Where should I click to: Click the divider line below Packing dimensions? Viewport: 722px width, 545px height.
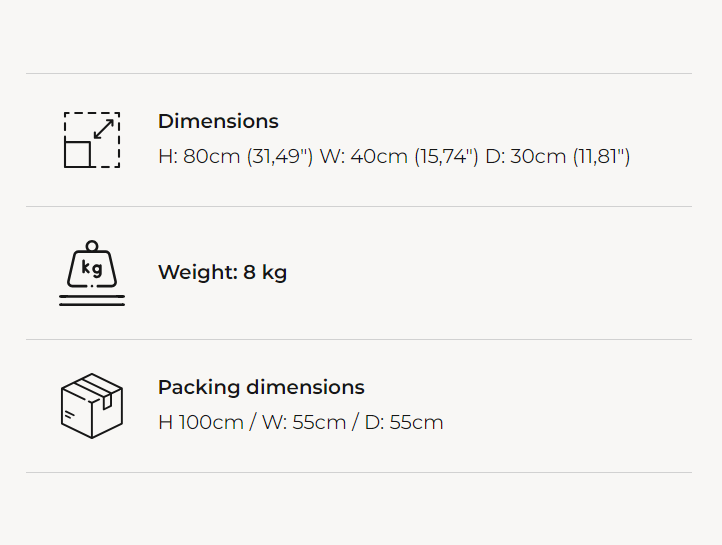[x=358, y=472]
